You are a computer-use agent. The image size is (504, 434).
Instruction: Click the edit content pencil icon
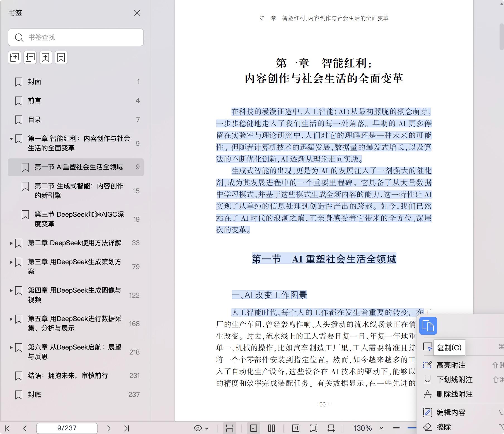click(428, 412)
